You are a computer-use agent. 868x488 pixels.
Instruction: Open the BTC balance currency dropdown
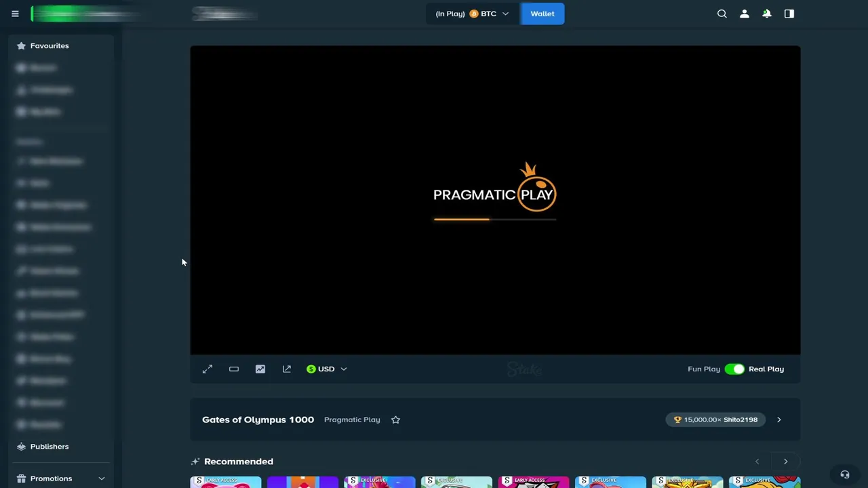point(473,14)
